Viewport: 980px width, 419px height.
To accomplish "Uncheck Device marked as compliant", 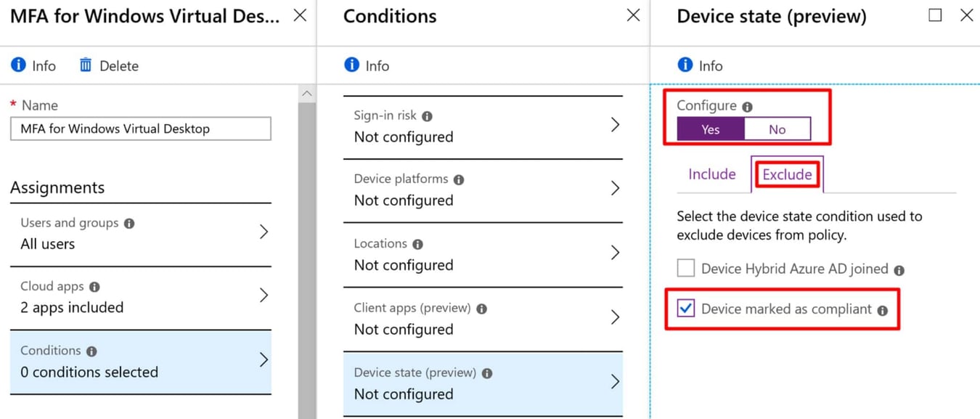I will pyautogui.click(x=685, y=309).
